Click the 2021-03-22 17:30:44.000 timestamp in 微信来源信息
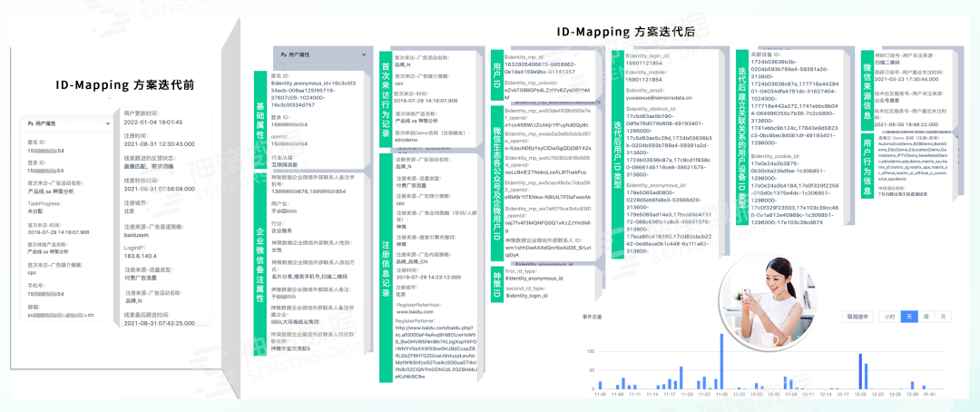 tap(906, 79)
